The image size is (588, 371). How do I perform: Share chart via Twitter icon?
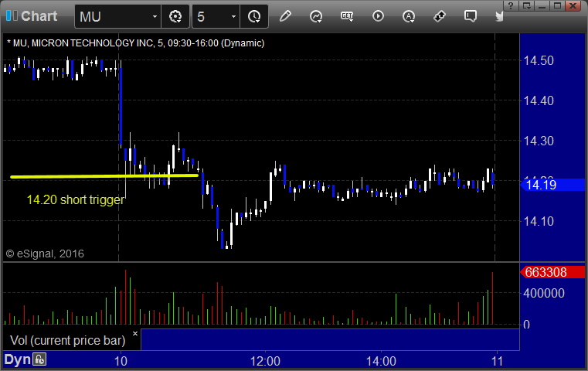pos(499,16)
